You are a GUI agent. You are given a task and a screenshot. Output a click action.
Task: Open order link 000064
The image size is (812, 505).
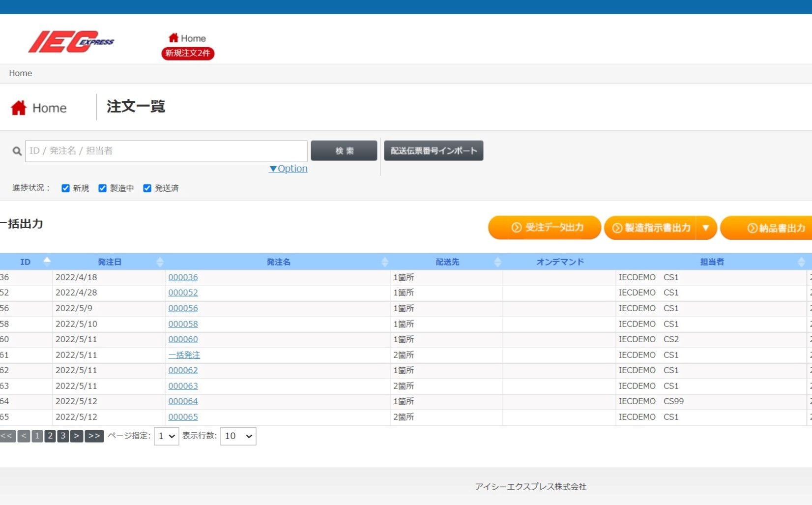183,401
